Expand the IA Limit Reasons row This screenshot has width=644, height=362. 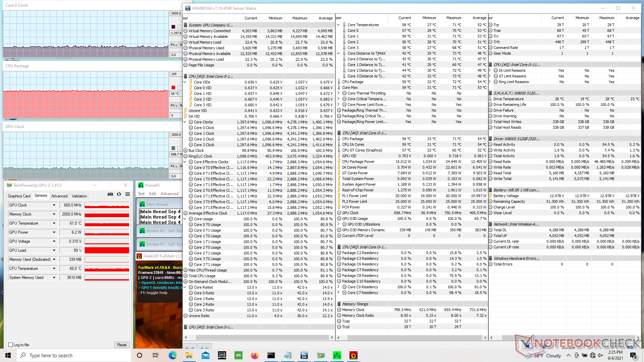click(x=490, y=70)
